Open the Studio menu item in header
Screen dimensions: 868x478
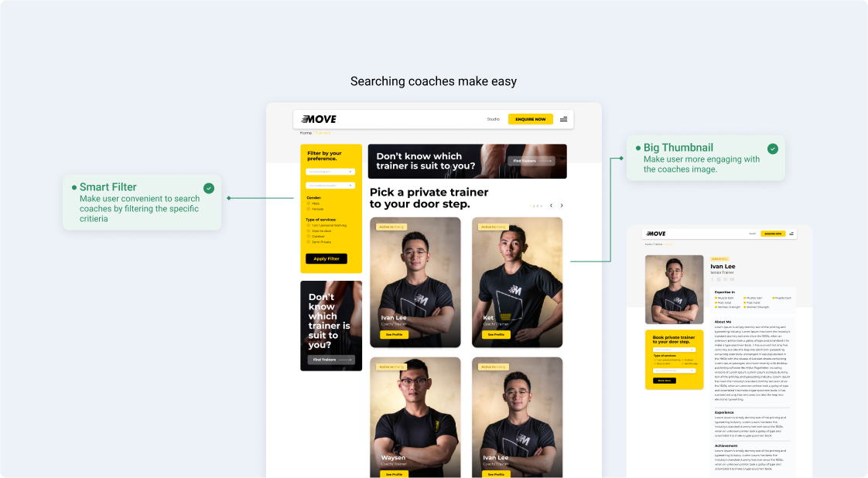point(494,119)
